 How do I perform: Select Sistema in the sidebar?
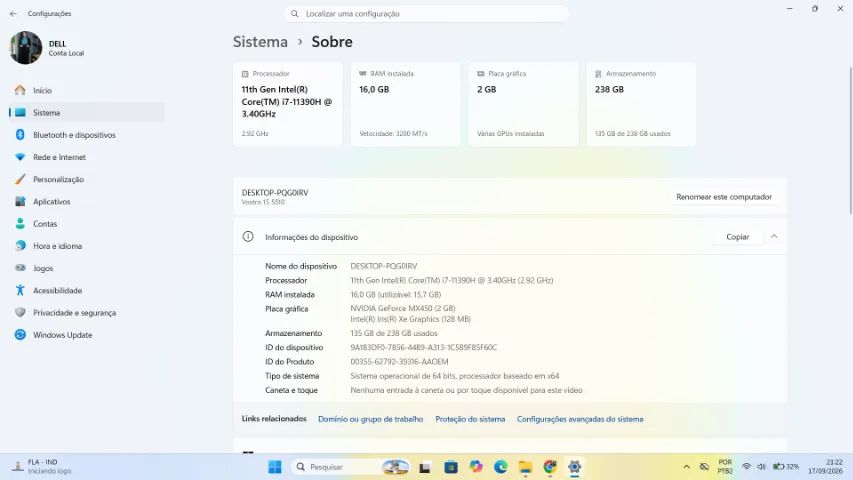tap(86, 113)
